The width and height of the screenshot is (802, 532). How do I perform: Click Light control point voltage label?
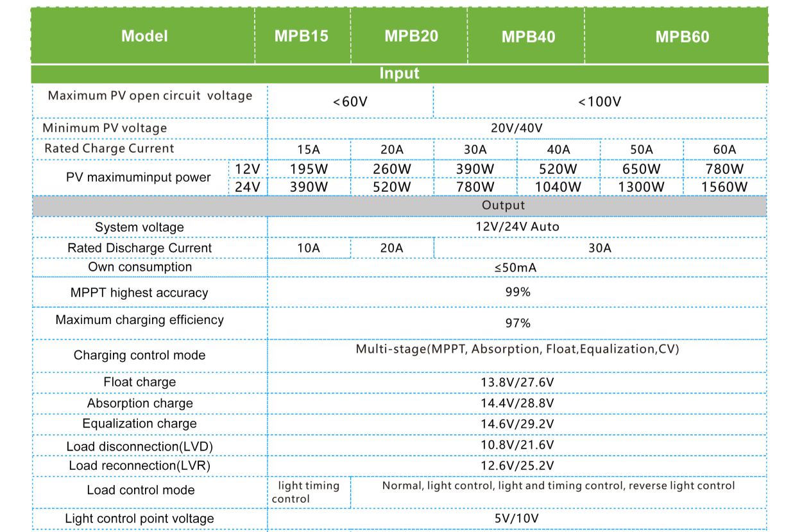pos(139,519)
